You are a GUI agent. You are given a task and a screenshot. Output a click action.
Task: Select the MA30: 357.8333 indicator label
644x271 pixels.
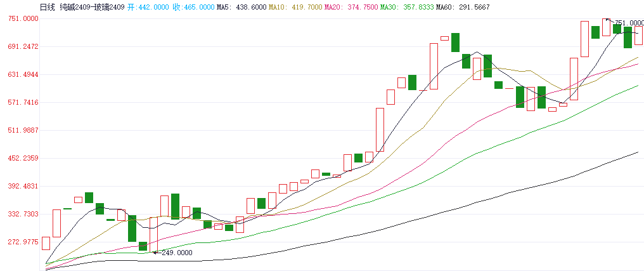(x=406, y=8)
